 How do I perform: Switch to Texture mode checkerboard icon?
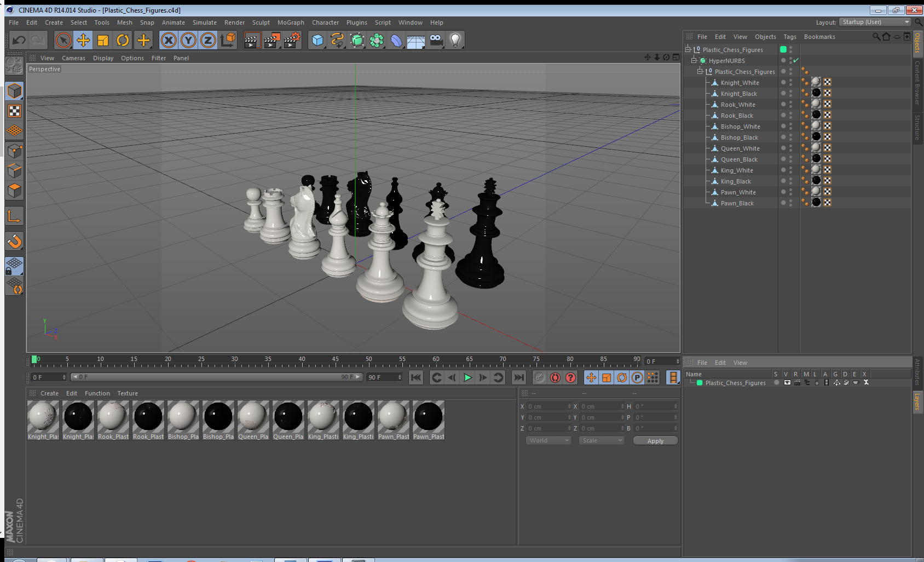(14, 111)
